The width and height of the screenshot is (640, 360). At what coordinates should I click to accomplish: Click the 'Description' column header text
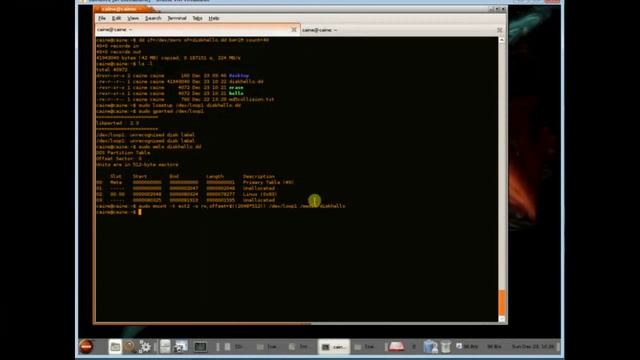click(x=259, y=176)
